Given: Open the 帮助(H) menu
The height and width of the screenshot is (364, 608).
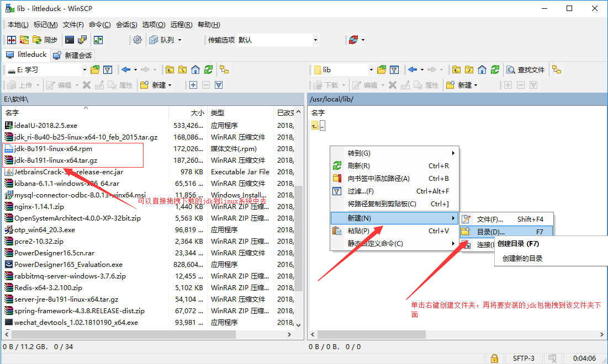Looking at the screenshot, I should 209,25.
